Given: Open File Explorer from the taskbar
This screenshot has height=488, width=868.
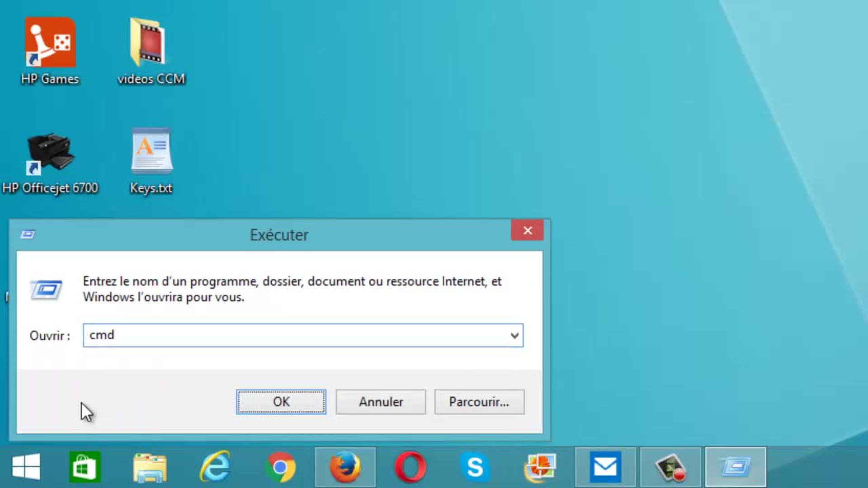Looking at the screenshot, I should pos(150,467).
